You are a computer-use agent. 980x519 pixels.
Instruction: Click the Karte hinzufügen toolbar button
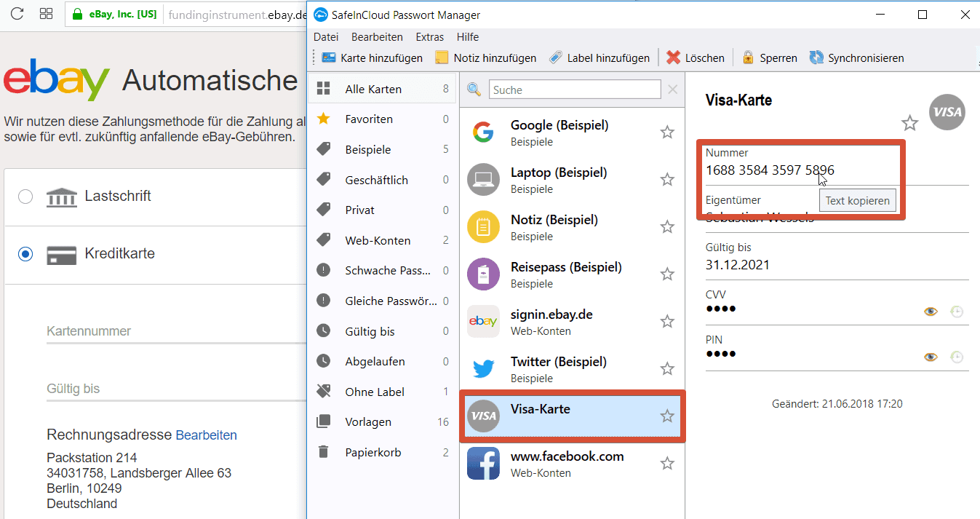pyautogui.click(x=372, y=58)
